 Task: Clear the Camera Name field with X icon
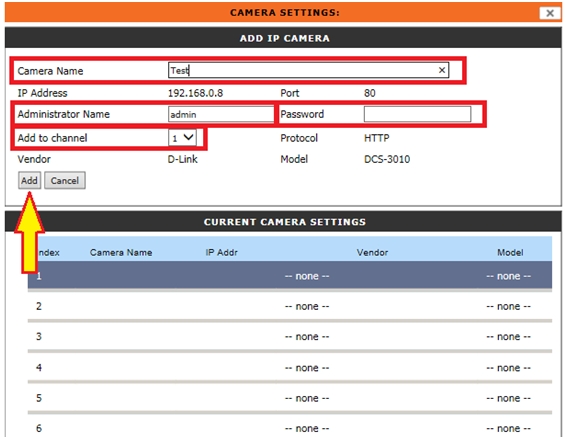pos(442,70)
